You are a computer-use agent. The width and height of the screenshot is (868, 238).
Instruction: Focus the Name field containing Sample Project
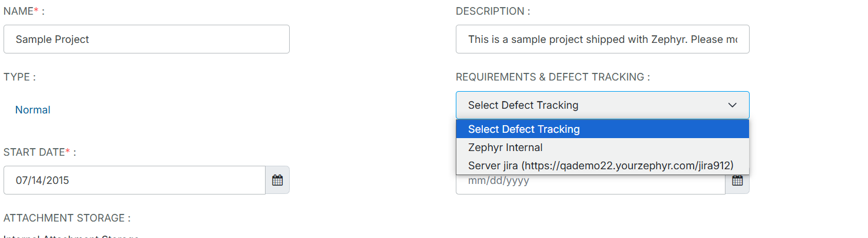[146, 39]
